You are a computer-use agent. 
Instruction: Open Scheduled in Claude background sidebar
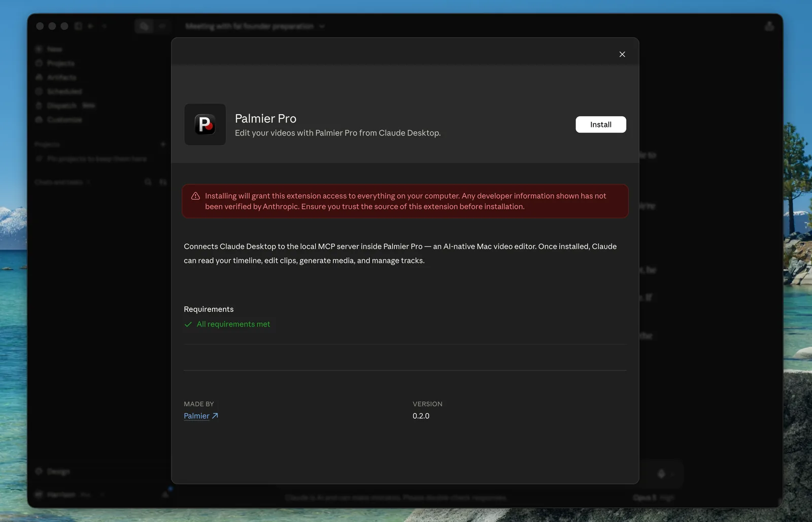click(58, 91)
